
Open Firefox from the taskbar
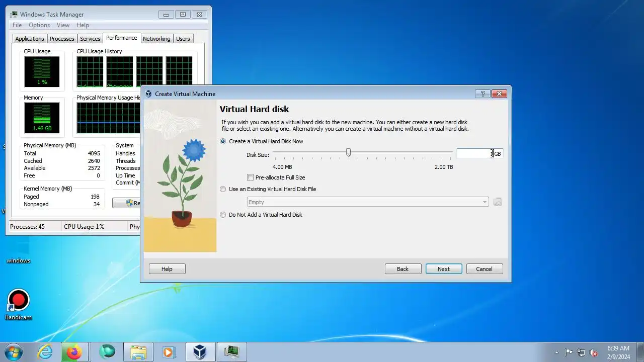(74, 352)
